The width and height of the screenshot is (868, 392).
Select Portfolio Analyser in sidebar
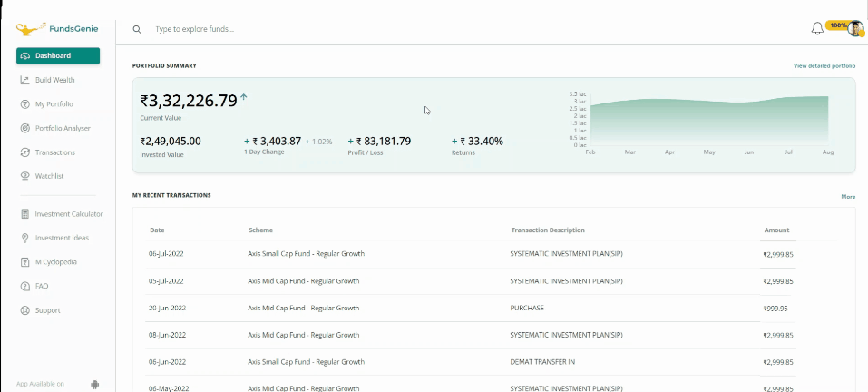point(63,129)
